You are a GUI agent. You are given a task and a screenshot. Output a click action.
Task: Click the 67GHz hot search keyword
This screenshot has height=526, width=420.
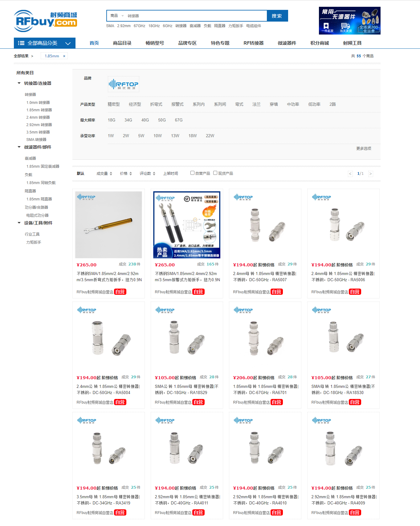[x=139, y=26]
